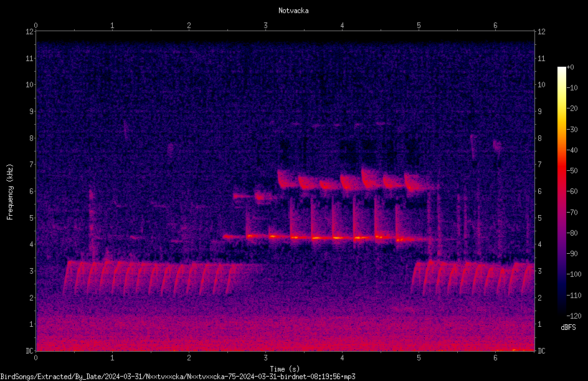
Task: Click the 3 second mark on bottom axis
Action: (265, 358)
